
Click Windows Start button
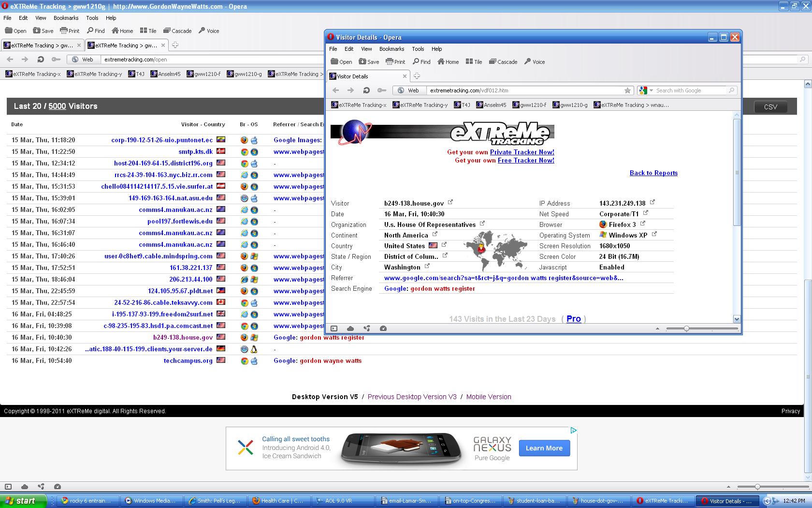(24, 501)
